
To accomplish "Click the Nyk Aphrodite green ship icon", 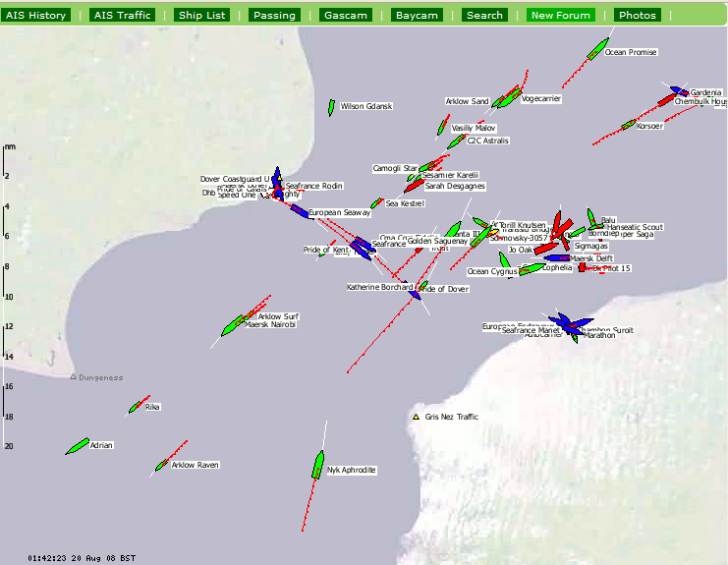I will [318, 465].
